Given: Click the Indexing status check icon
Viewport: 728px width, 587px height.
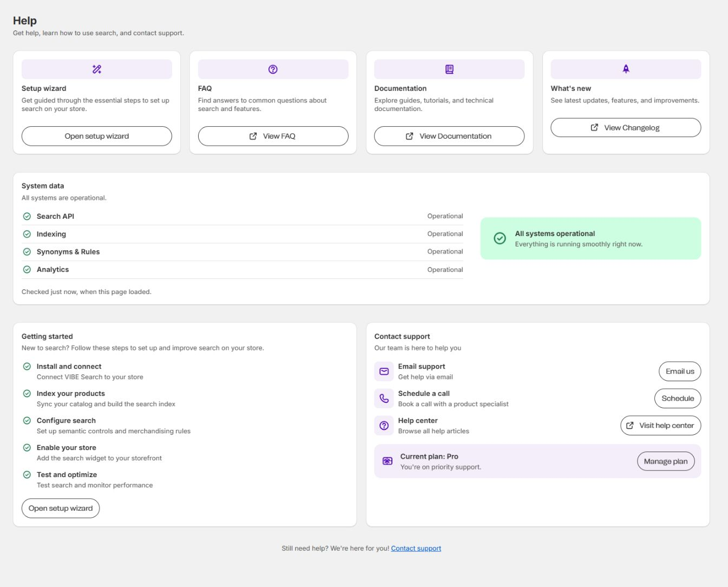Looking at the screenshot, I should (27, 234).
